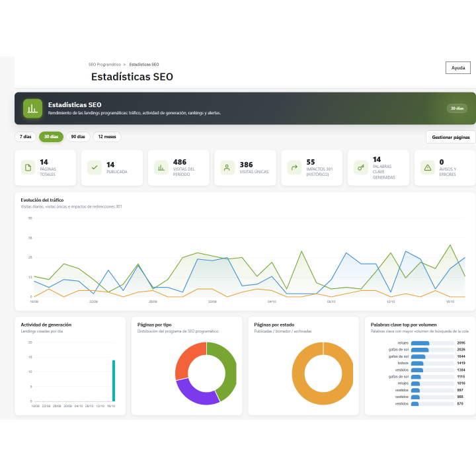Click the orange Páginas por estado donut ring

(x=298, y=374)
